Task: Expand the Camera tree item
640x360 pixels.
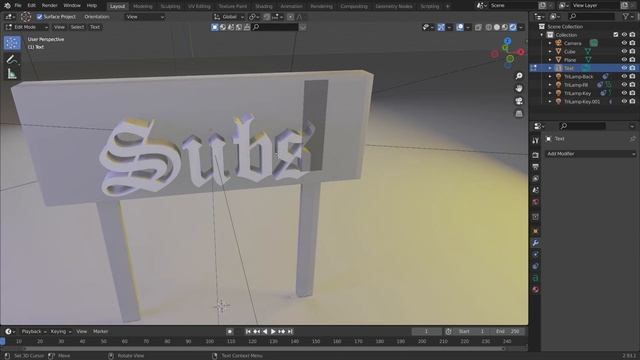Action: tap(550, 43)
